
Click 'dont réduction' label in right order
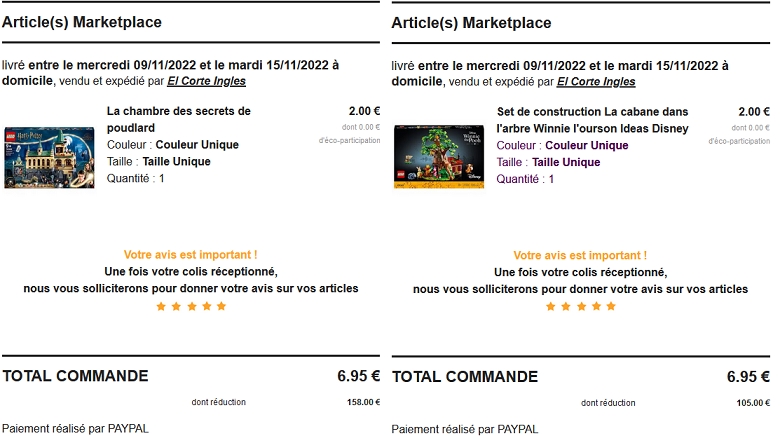[608, 403]
